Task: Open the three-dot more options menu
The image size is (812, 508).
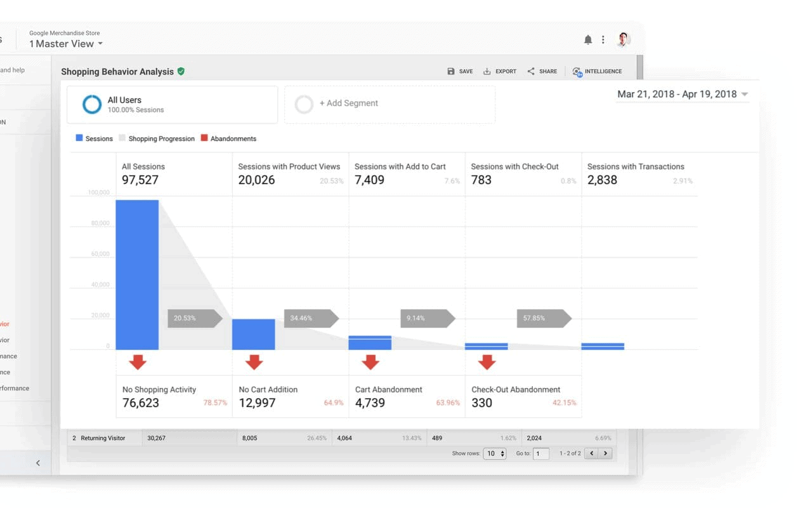Action: [x=603, y=40]
